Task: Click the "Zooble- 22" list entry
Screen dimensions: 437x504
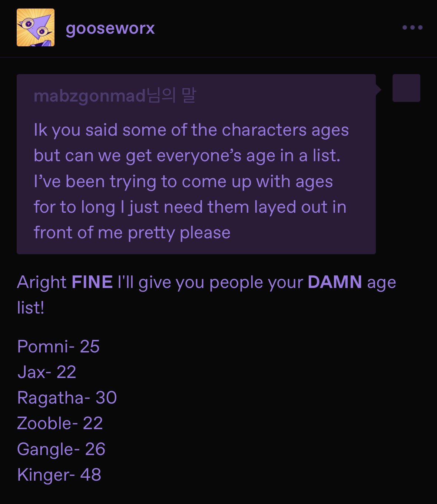Action: 60,423
